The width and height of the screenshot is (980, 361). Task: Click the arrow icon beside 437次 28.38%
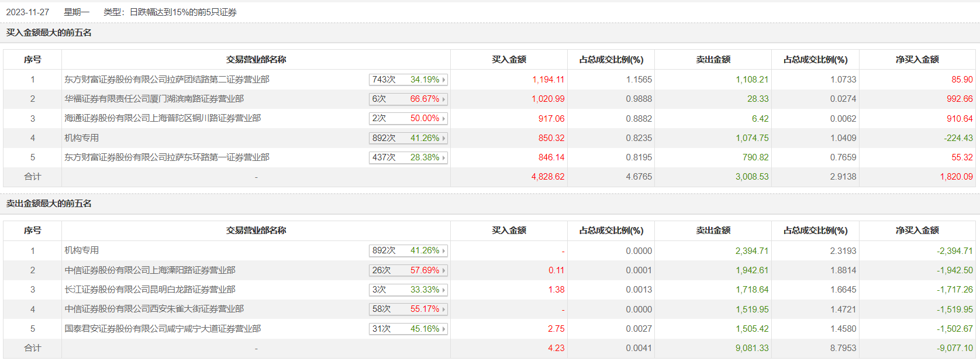[444, 158]
